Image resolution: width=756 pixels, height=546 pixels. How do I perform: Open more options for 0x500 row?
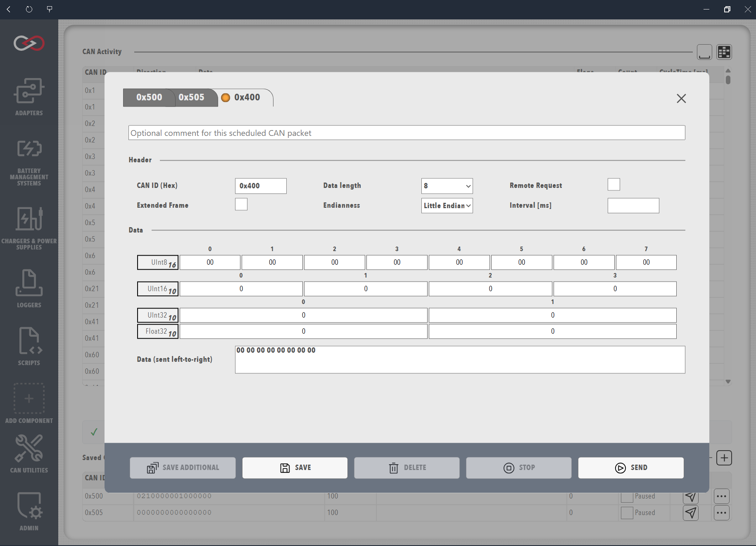tap(722, 496)
